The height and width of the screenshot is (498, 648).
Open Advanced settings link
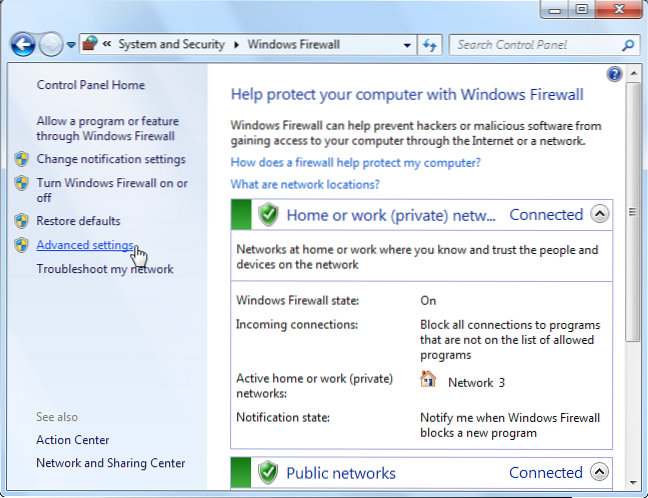[x=85, y=245]
